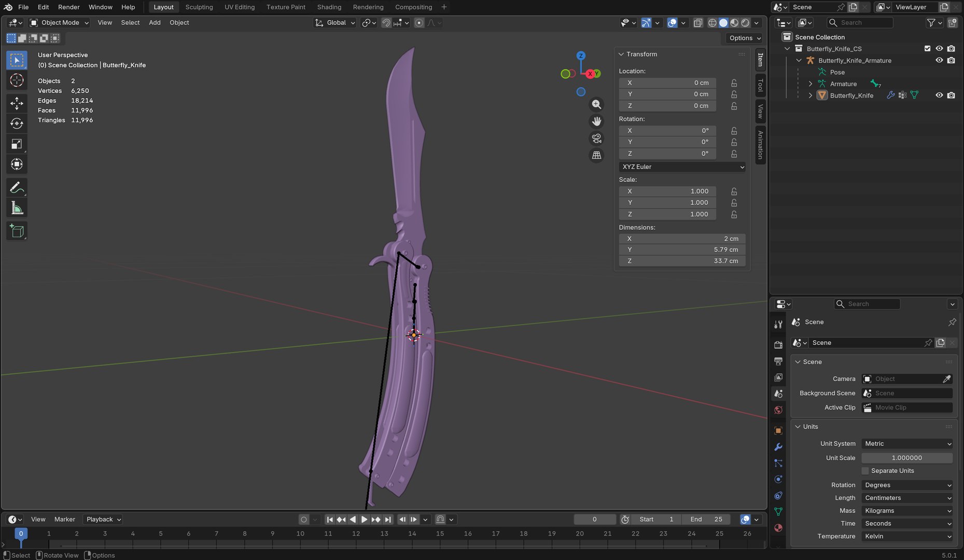Click the zoom view magnifier icon
Viewport: 964px width, 560px height.
pyautogui.click(x=597, y=104)
